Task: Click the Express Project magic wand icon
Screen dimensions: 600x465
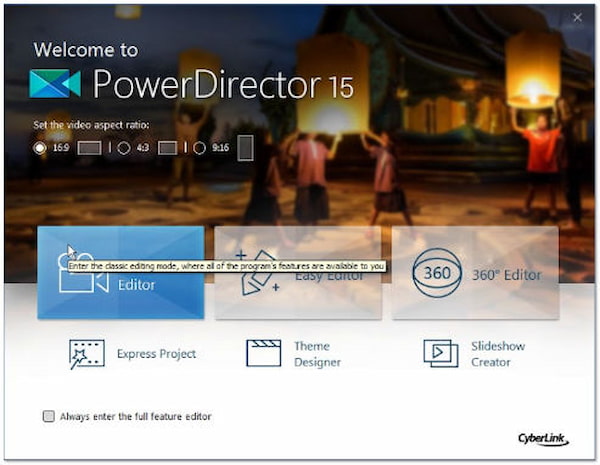Action: pos(87,354)
